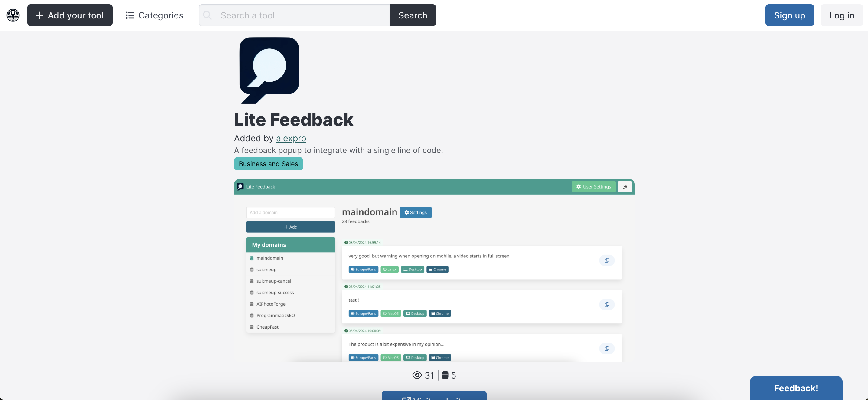
Task: Select the Business and Sales category tag
Action: click(269, 164)
